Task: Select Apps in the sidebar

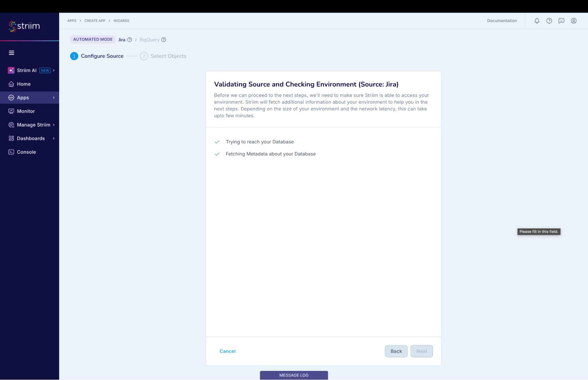Action: click(x=29, y=98)
